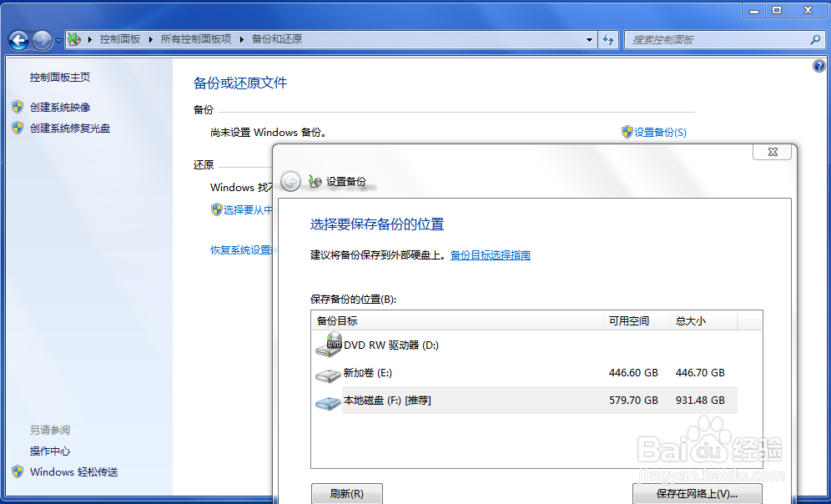This screenshot has height=504, width=831.
Task: Open help via blue question mark icon
Action: (818, 66)
